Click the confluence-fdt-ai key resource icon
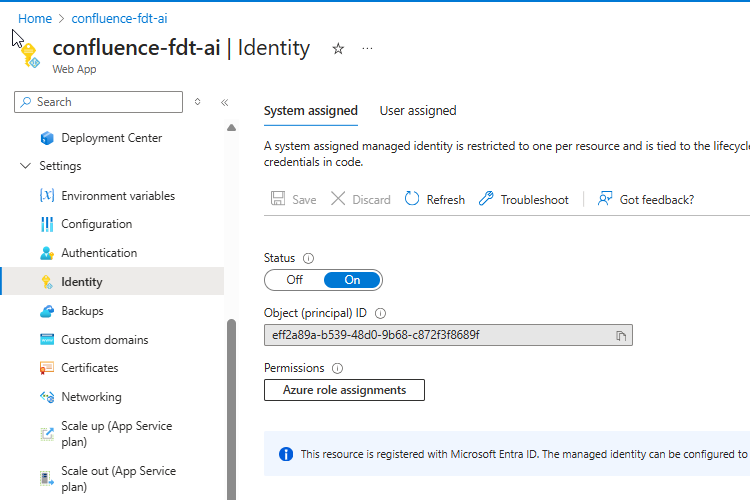The width and height of the screenshot is (750, 500). 31,55
